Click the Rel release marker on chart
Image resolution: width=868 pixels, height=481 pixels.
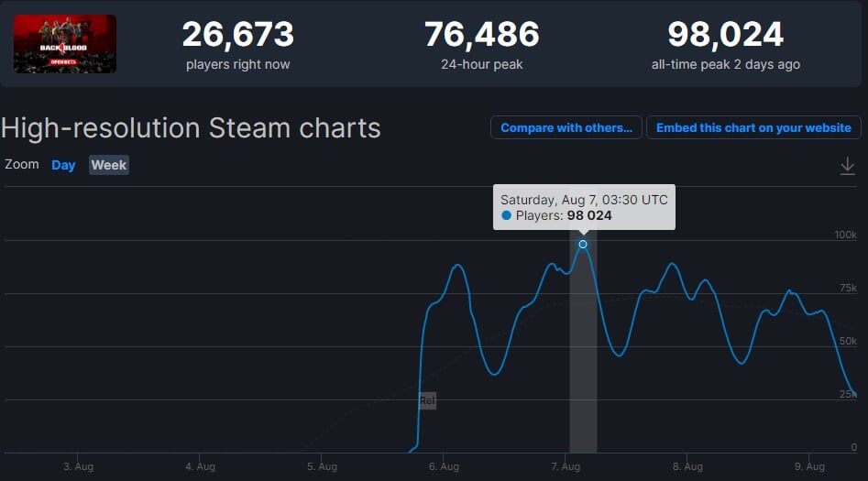[x=427, y=400]
